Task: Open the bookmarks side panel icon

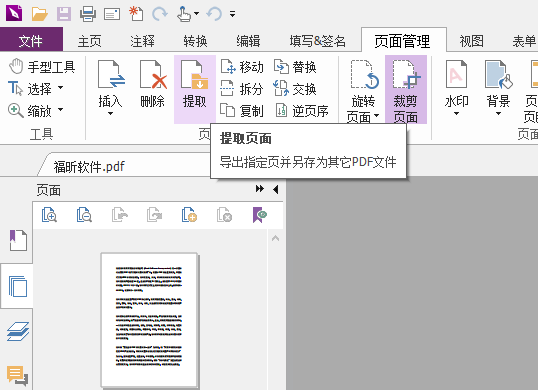Action: tap(17, 240)
